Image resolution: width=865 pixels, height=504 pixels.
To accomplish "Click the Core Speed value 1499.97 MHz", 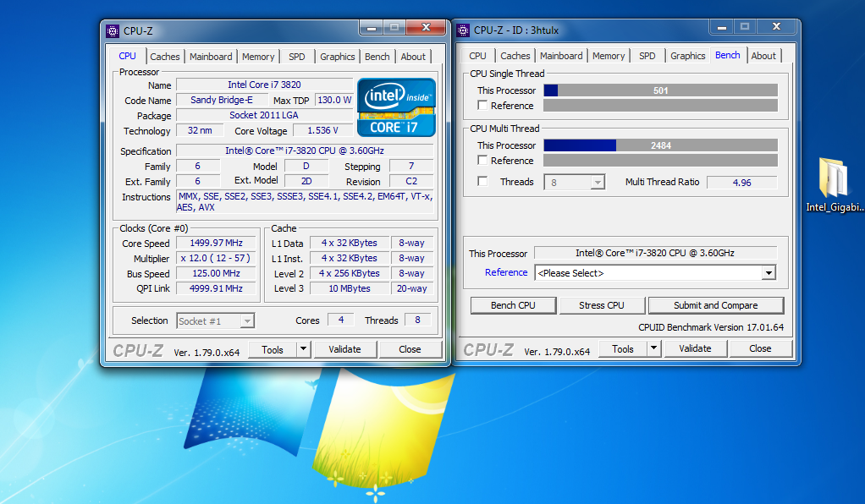I will coord(217,244).
